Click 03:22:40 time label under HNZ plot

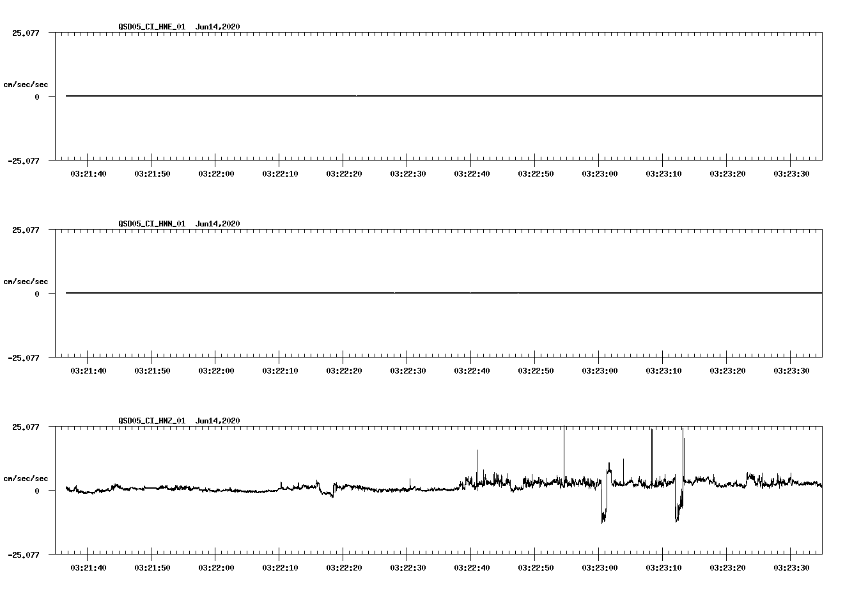[472, 568]
